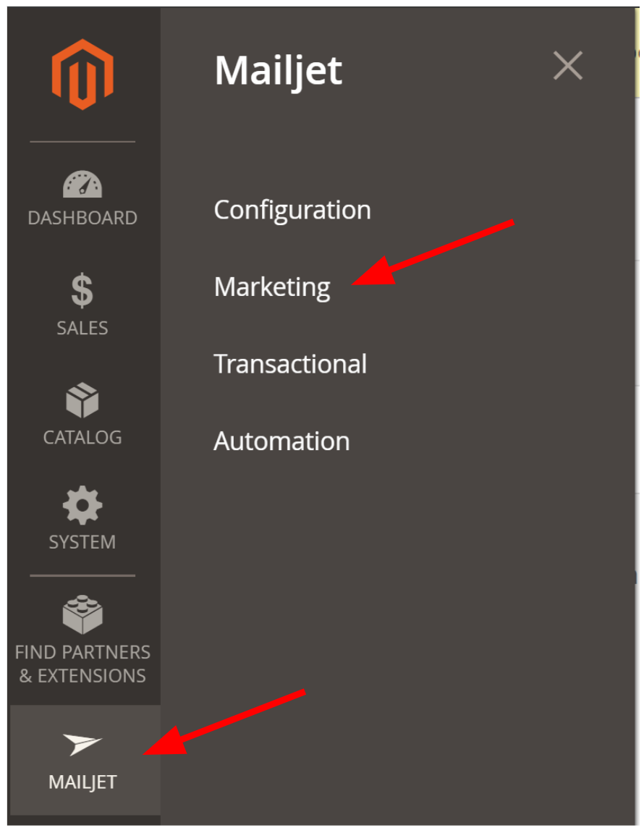
Task: Click the Mailjet panel heading
Action: pyautogui.click(x=279, y=71)
